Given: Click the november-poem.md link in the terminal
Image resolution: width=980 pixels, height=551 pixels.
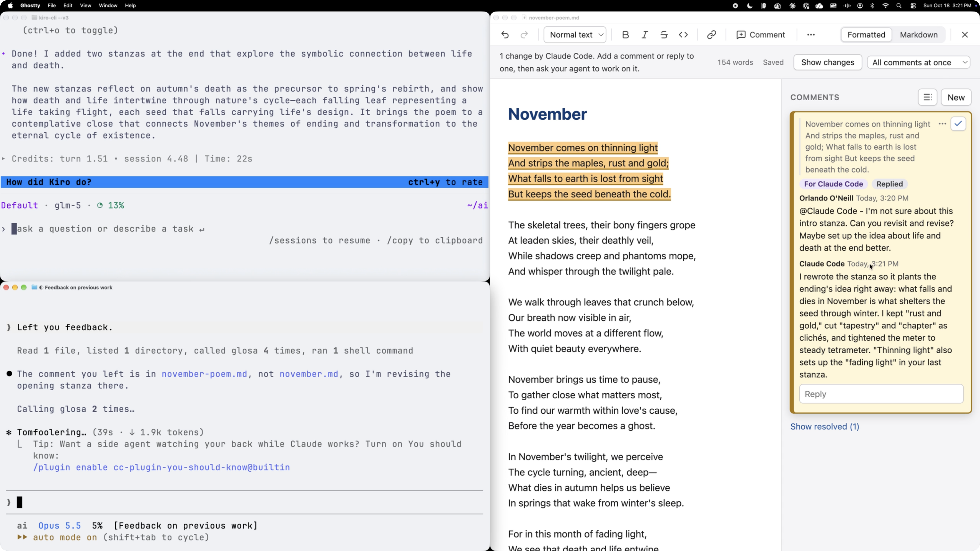Looking at the screenshot, I should 204,374.
